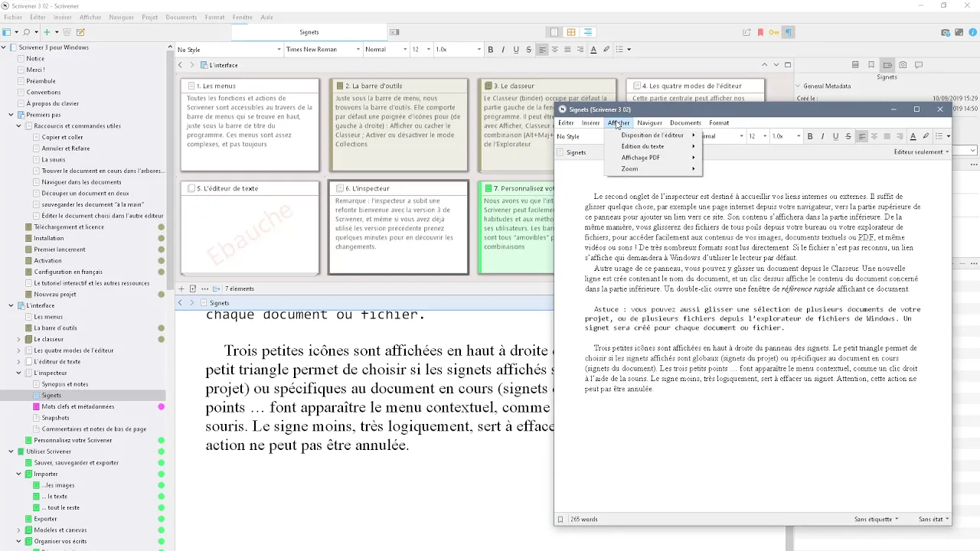980x551 pixels.
Task: Select Personnalisez votre Scrivener in binder
Action: 73,440
